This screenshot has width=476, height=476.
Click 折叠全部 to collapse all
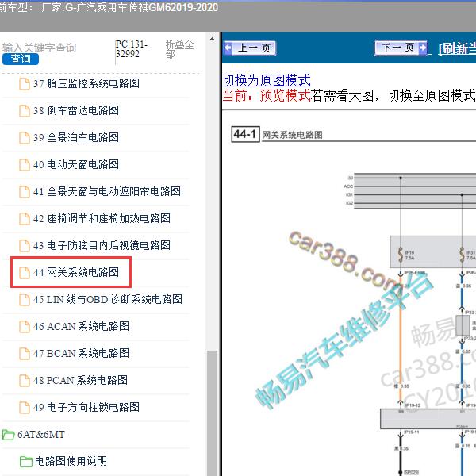pyautogui.click(x=179, y=49)
